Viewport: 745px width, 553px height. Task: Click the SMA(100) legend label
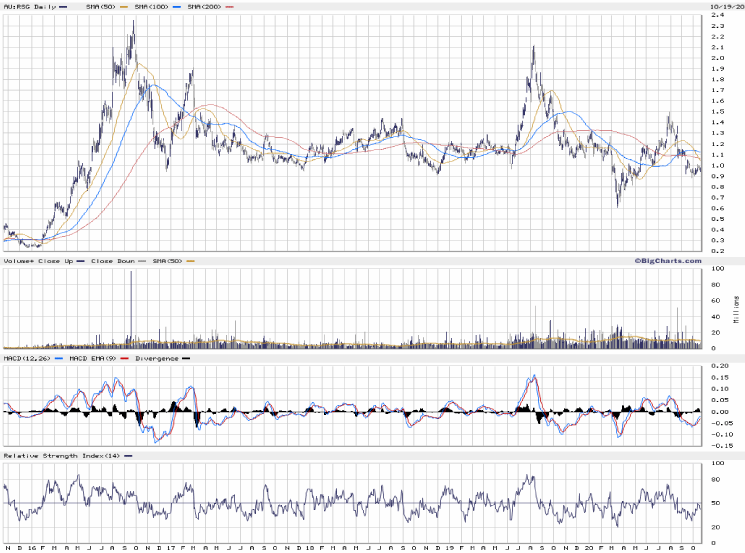tap(152, 7)
